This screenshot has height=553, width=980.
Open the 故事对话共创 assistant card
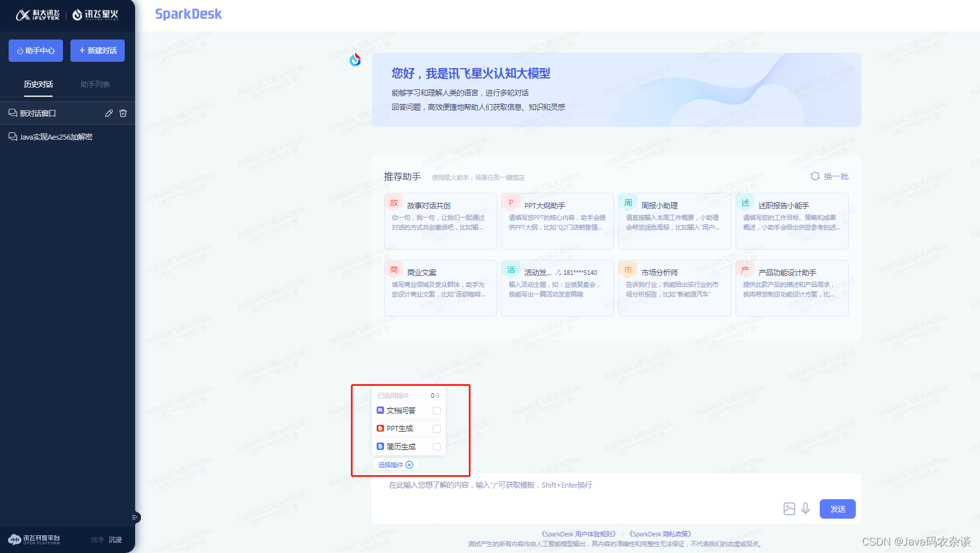pos(441,221)
